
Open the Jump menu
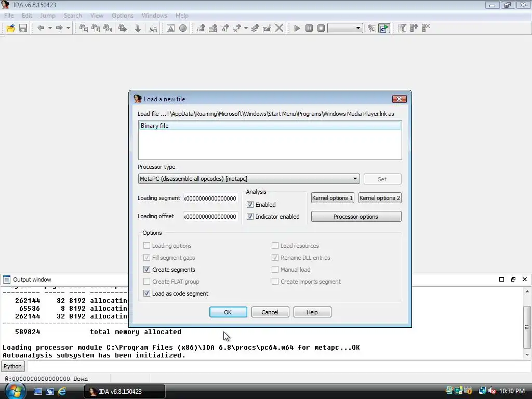[x=47, y=16]
